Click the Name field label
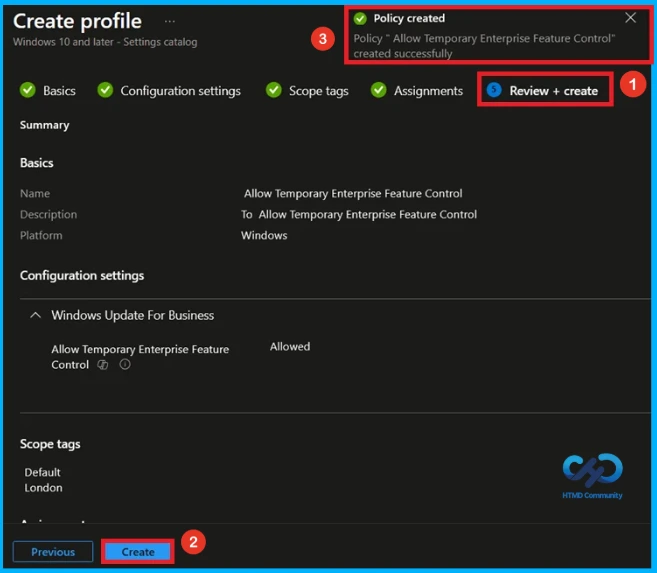 tap(35, 194)
